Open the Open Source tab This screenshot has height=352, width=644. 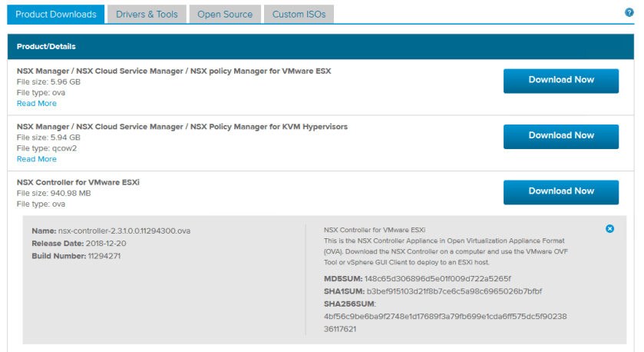(x=225, y=15)
